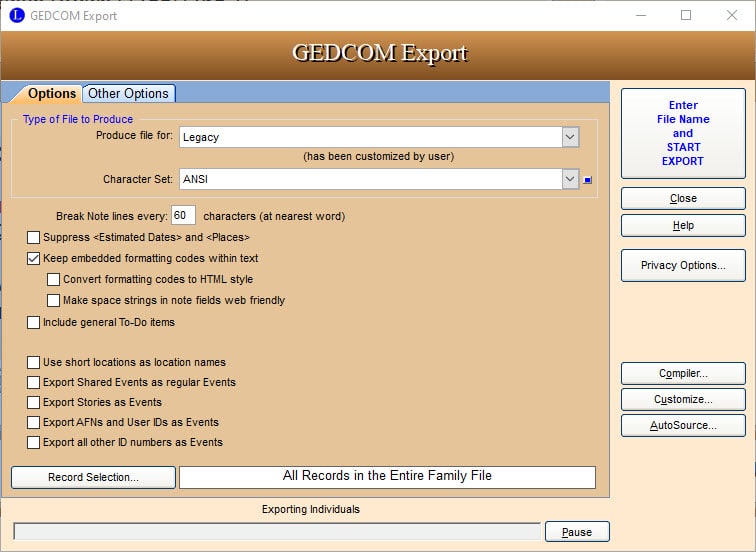Open the Produce file for dropdown
The height and width of the screenshot is (552, 756).
570,137
